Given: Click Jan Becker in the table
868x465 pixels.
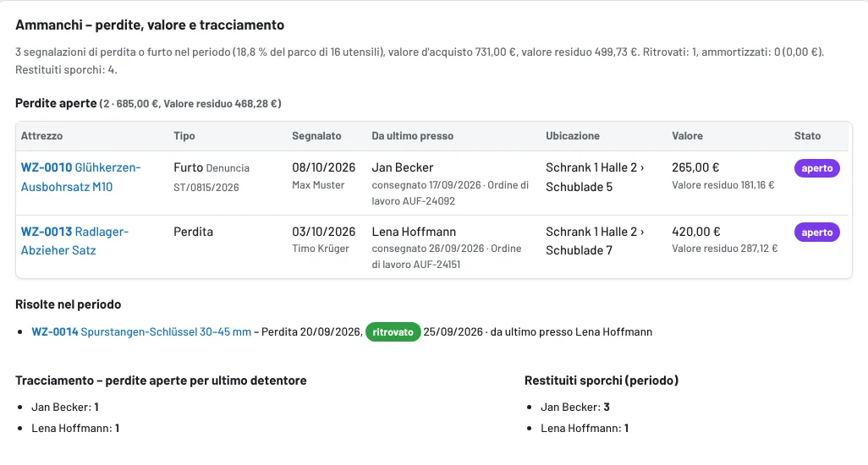Looking at the screenshot, I should [403, 167].
